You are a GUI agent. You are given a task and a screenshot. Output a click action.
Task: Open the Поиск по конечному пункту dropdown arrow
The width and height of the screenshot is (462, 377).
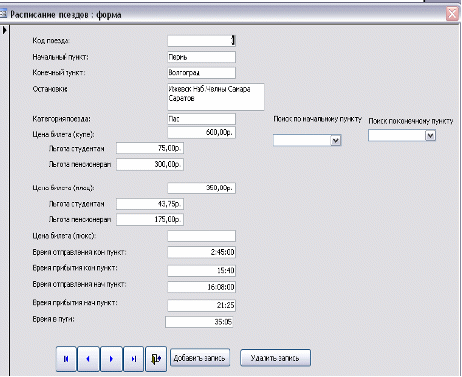[431, 135]
